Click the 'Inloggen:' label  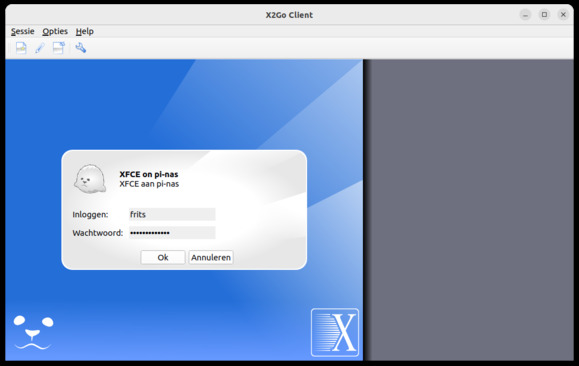tap(90, 215)
